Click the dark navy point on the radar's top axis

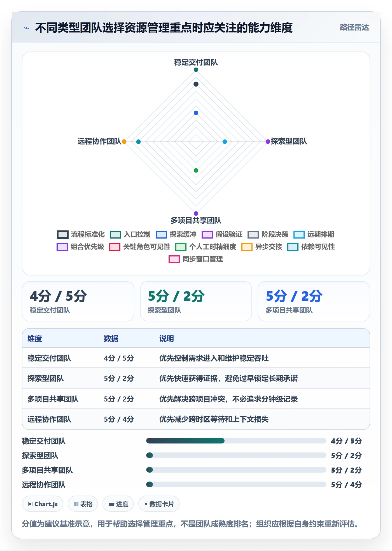pos(196,84)
